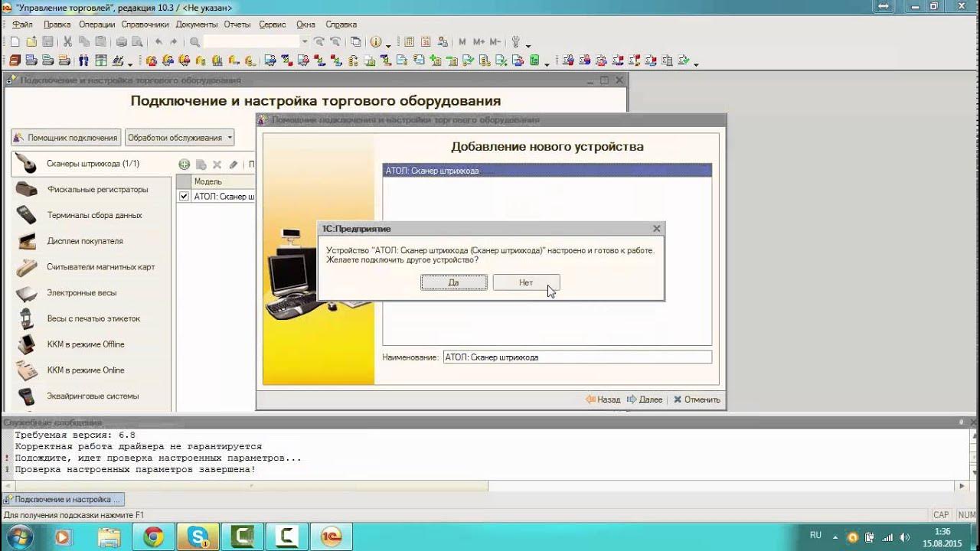Close the 1С:Предприятие message dialog
Viewport: 980px width, 551px height.
[656, 229]
